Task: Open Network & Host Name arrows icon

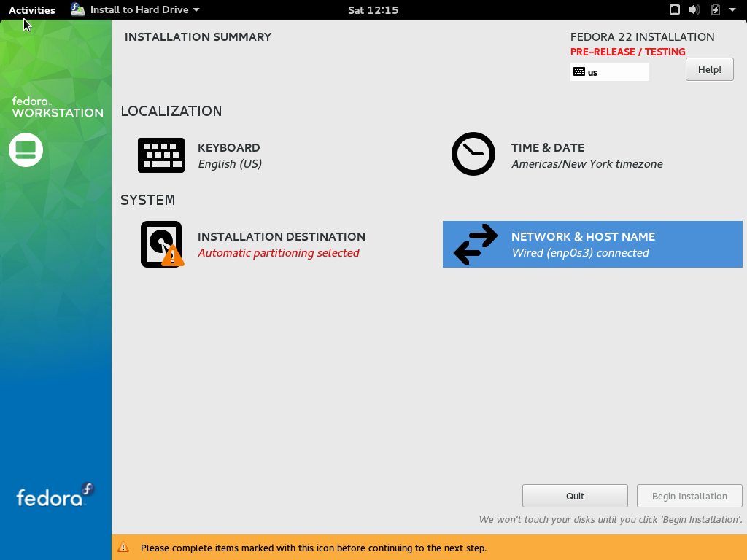Action: point(476,244)
